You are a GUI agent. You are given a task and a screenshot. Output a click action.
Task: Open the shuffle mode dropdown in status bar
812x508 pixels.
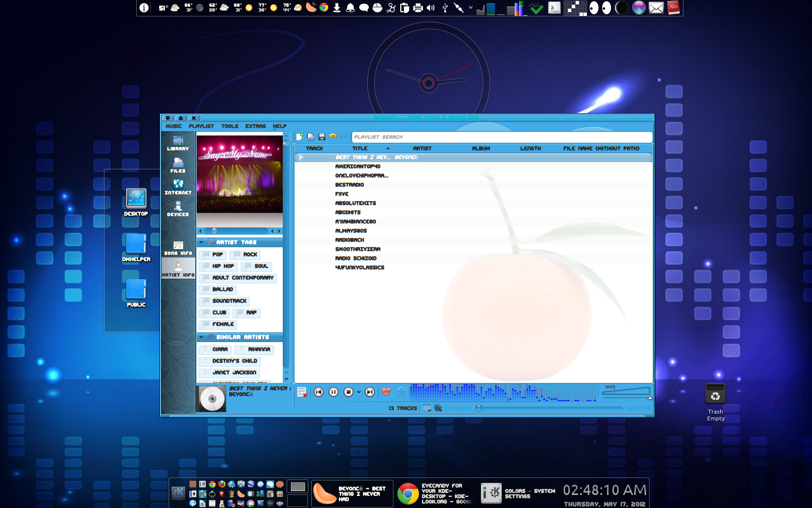click(438, 408)
